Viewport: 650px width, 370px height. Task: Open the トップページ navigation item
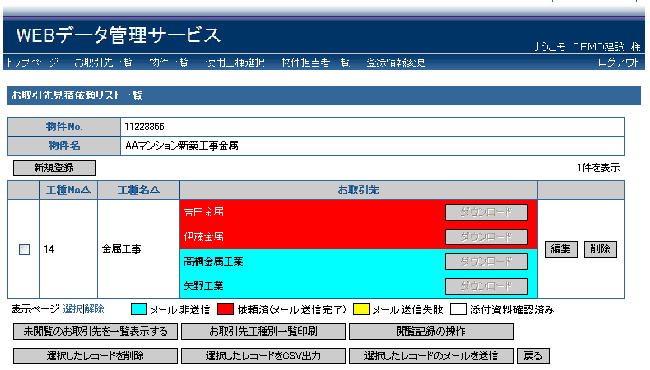pyautogui.click(x=33, y=63)
